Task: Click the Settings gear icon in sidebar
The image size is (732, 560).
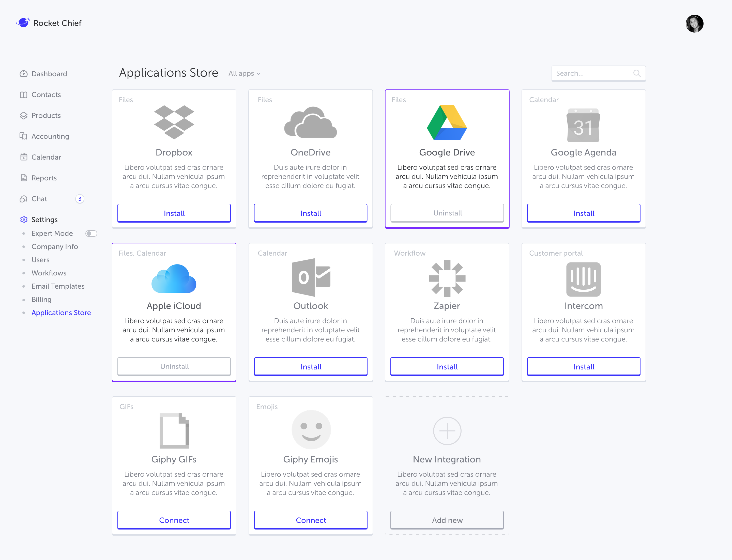Action: tap(24, 220)
